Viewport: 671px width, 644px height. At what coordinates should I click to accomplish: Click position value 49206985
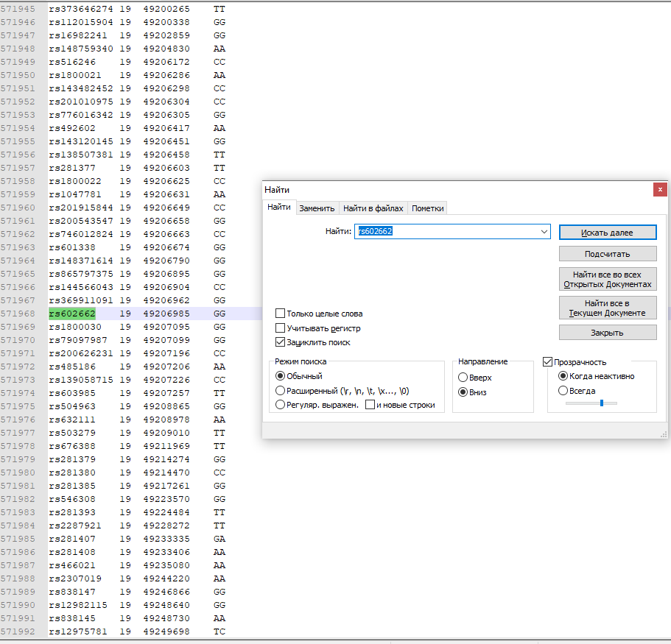tap(166, 314)
